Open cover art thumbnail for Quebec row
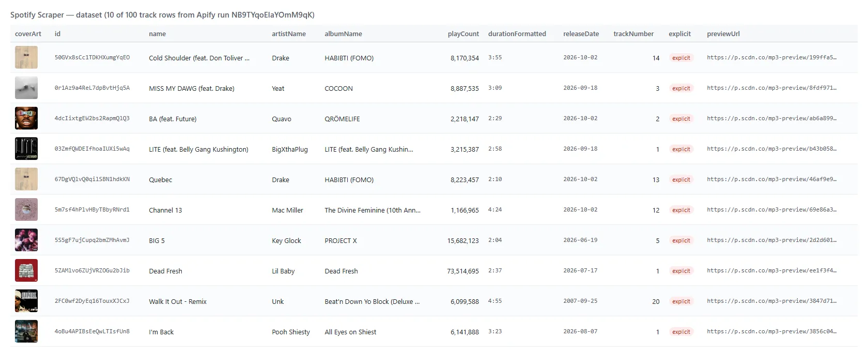 pos(26,179)
